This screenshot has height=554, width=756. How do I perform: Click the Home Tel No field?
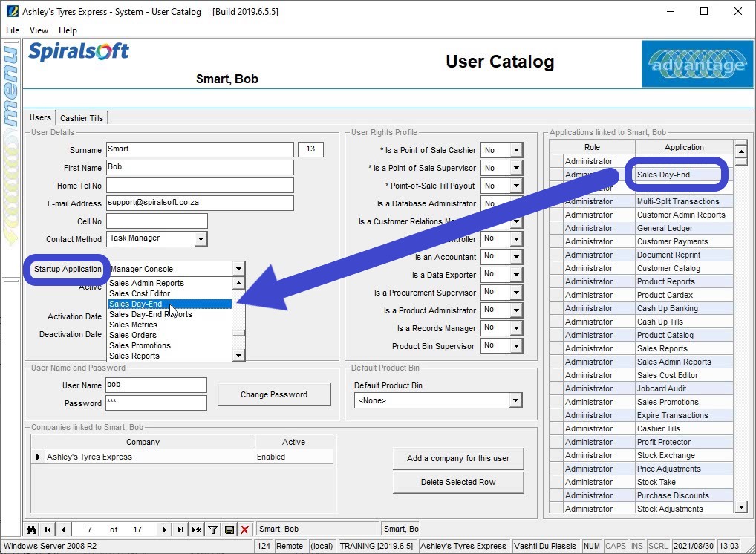coord(200,185)
